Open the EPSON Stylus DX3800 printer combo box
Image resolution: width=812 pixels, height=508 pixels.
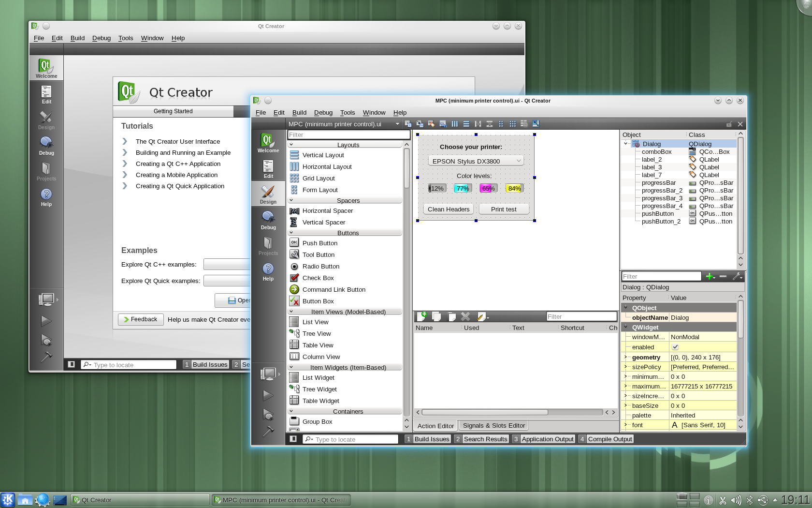pos(476,161)
